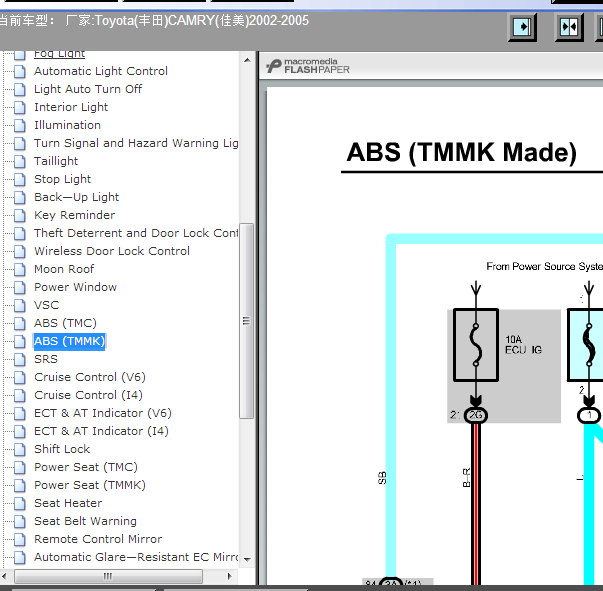Click the page icon beside Power Window
This screenshot has height=591, width=603.
pos(20,288)
